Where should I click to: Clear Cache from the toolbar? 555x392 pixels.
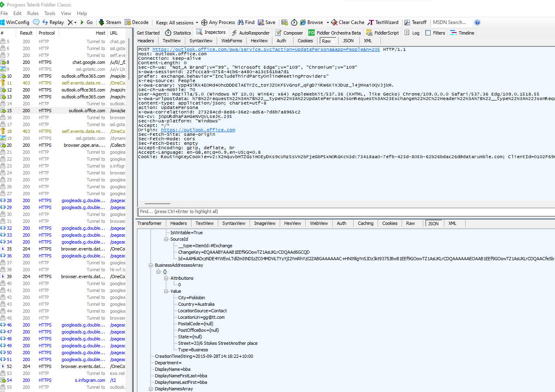pos(348,22)
